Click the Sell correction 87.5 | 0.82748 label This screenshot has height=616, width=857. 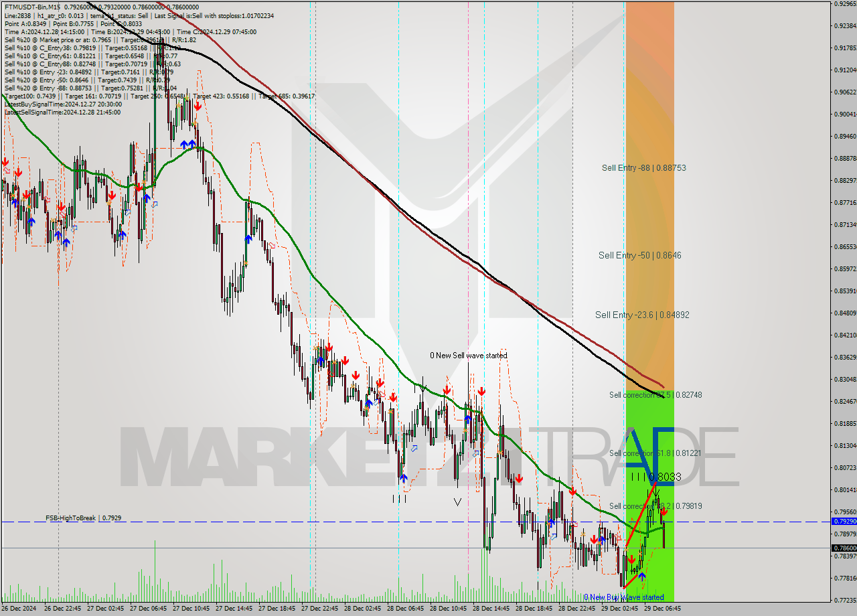pyautogui.click(x=655, y=395)
